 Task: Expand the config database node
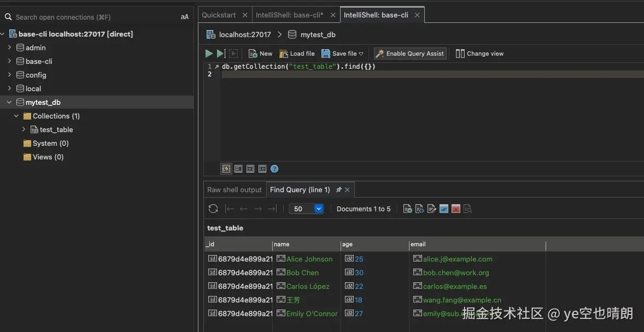point(9,75)
